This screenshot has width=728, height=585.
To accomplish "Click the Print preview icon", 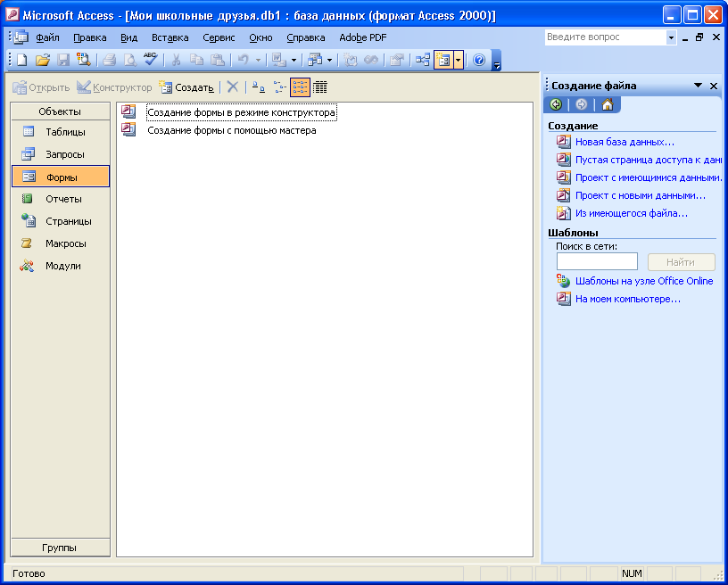I will click(130, 60).
